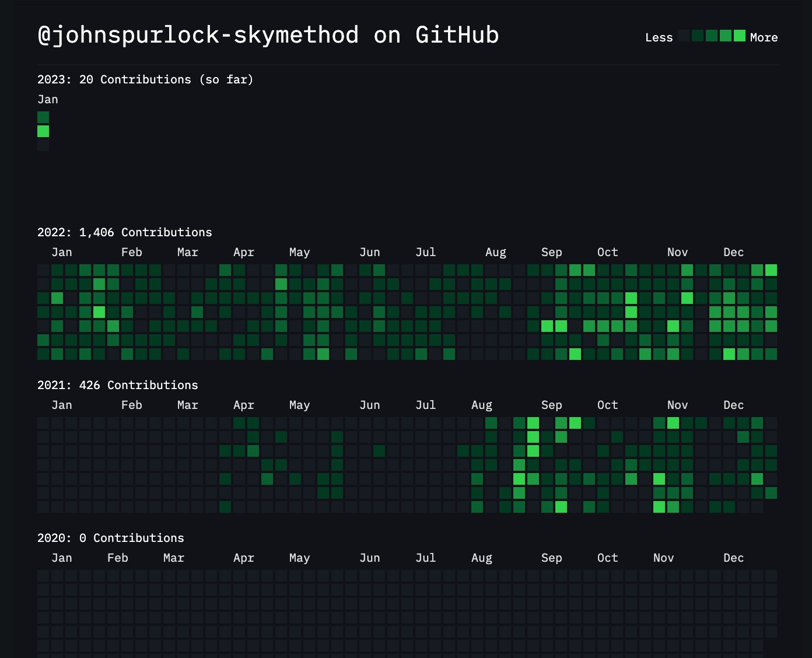Click the @johnspurlock-skymethod on GitHub heading
This screenshot has width=812, height=658.
[x=268, y=35]
